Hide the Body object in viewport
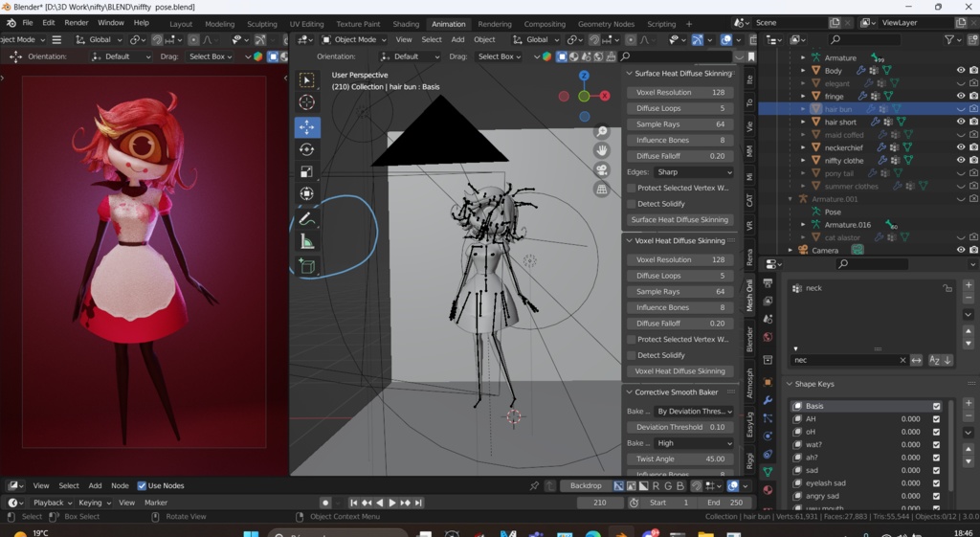Screen dimensions: 980x537 (961, 71)
